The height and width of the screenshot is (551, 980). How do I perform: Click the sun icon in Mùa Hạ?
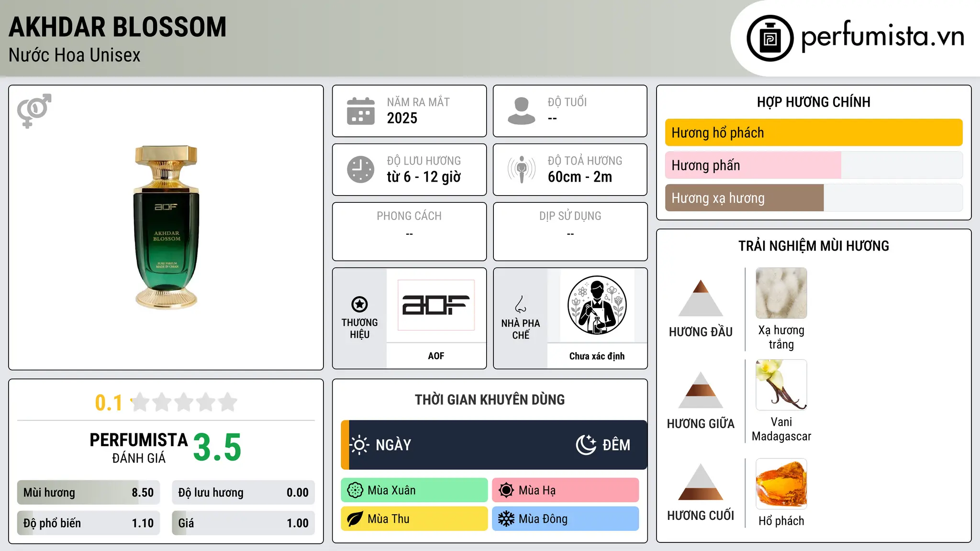pyautogui.click(x=506, y=490)
